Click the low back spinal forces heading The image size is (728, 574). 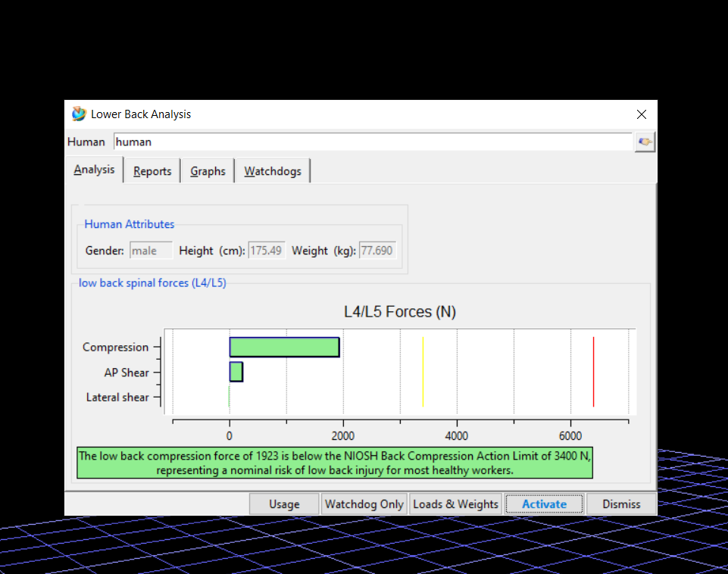[x=152, y=283]
